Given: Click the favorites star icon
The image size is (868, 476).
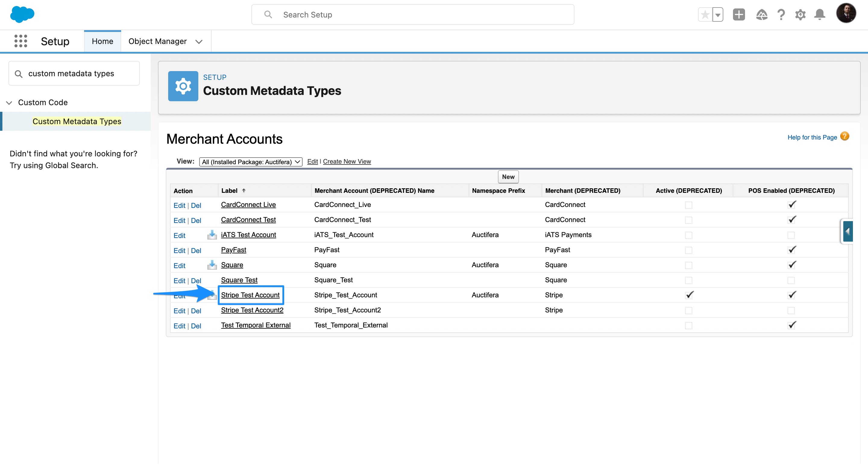Looking at the screenshot, I should [705, 15].
